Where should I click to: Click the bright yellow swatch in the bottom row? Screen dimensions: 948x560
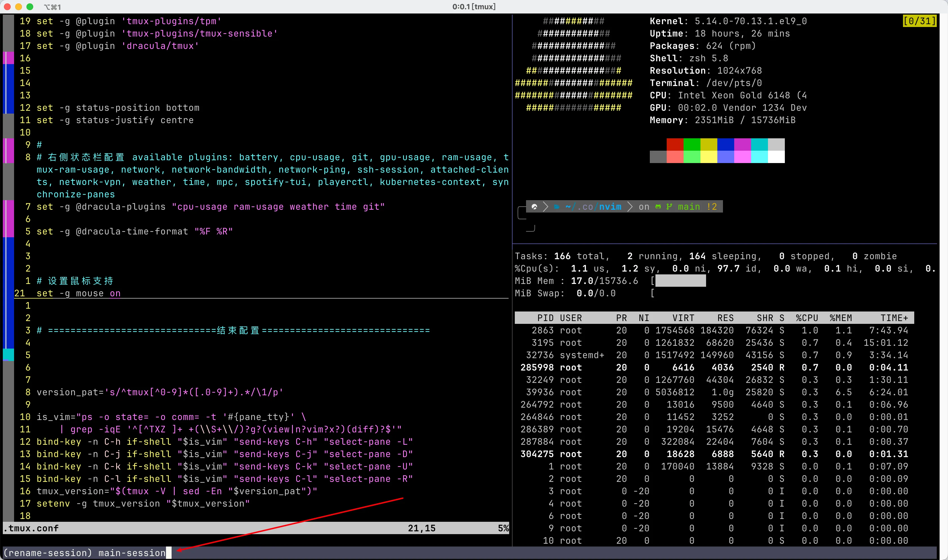(709, 157)
